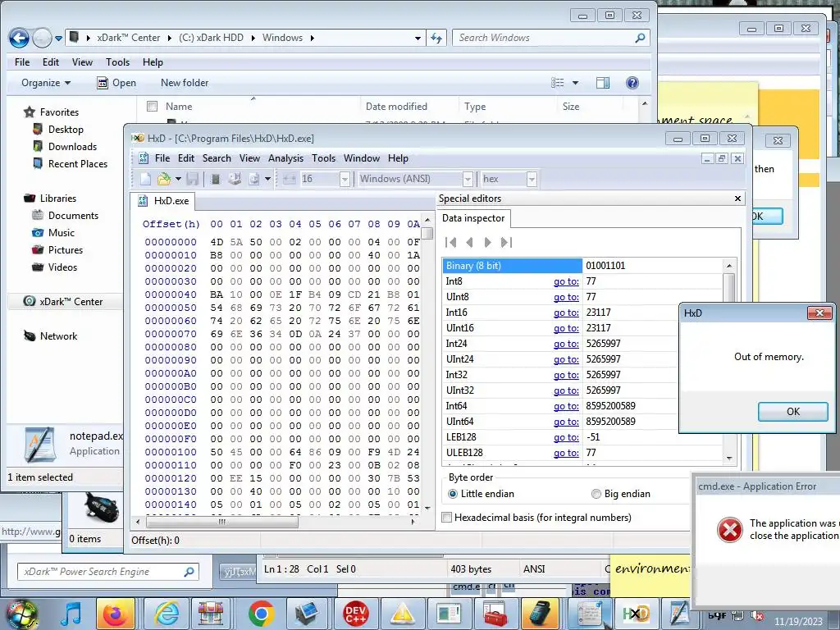Screen dimensions: 840x630
Task: Toggle the Explorer preview pane icon
Action: coord(603,83)
